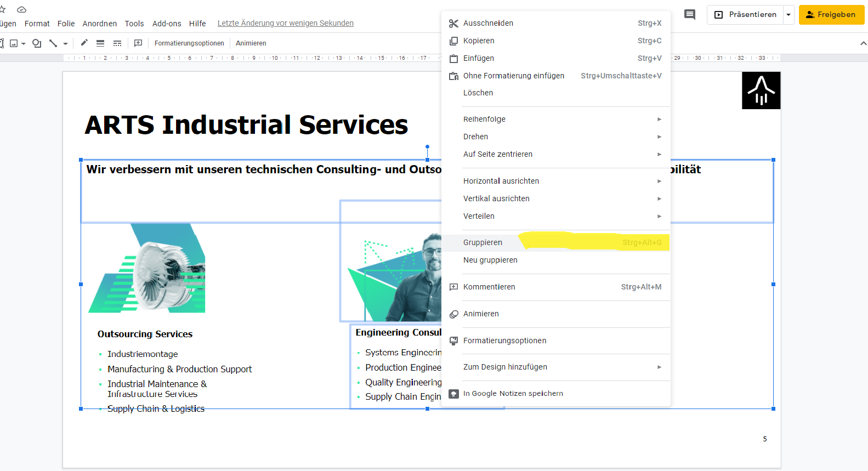Click the jet engine turbine image
This screenshot has height=471, width=868.
(x=147, y=268)
